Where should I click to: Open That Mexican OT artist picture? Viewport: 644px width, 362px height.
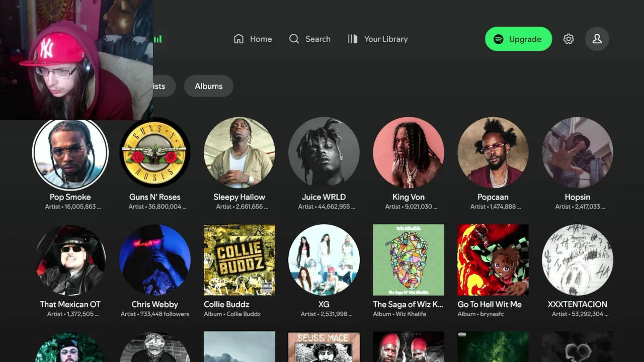(x=70, y=260)
